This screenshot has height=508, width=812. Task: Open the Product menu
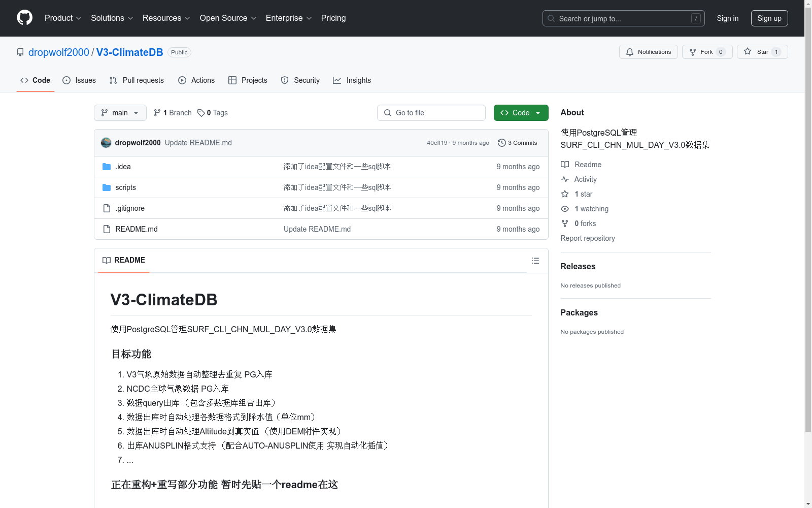[63, 18]
